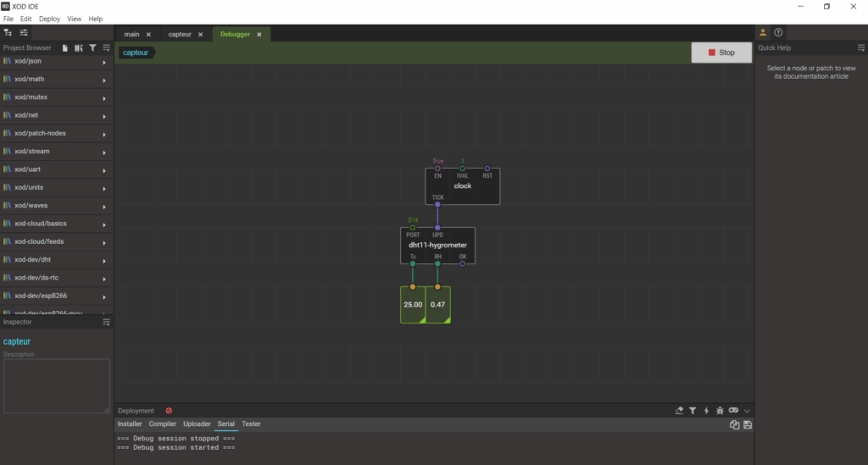The height and width of the screenshot is (465, 868).
Task: Close the main tab
Action: (148, 34)
